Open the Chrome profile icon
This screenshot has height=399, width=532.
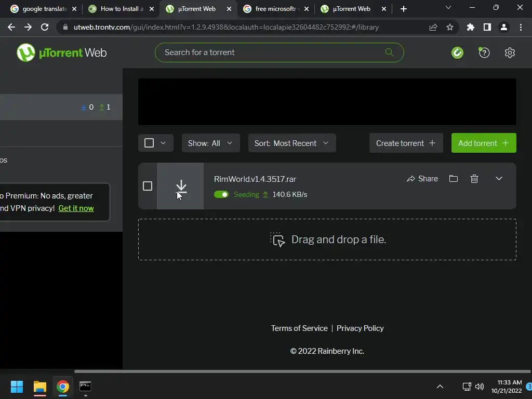(504, 27)
